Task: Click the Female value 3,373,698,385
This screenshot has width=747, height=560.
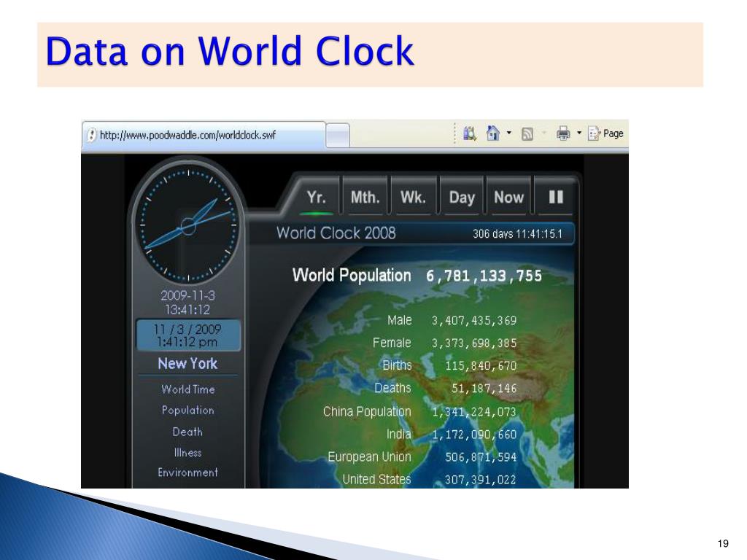Action: (x=474, y=343)
